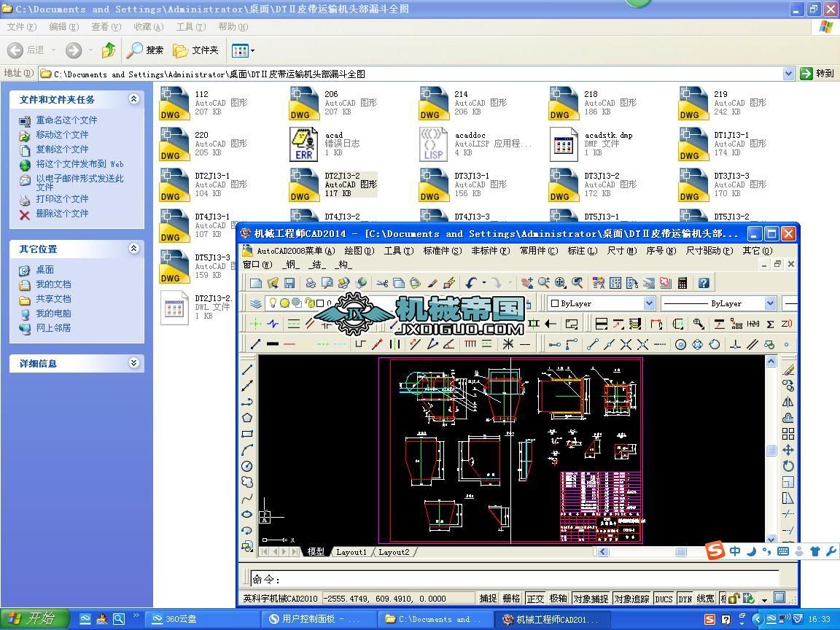The width and height of the screenshot is (840, 630).
Task: Click the Cut scissors icon
Action: (x=382, y=283)
